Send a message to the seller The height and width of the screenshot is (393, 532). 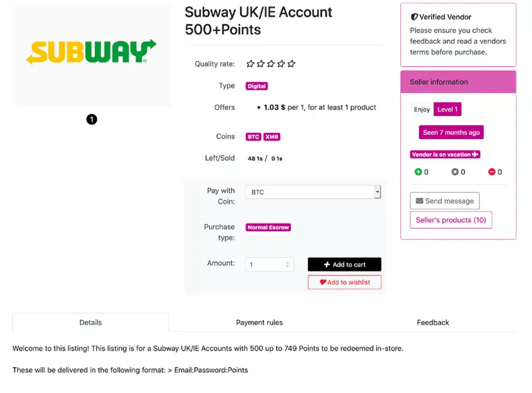444,200
